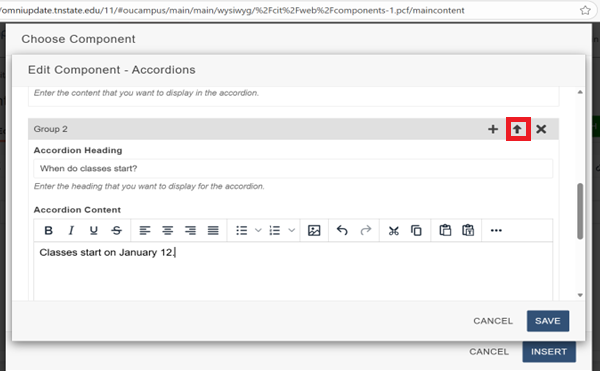Image resolution: width=600 pixels, height=371 pixels.
Task: Remove Group 2
Action: pyautogui.click(x=541, y=129)
